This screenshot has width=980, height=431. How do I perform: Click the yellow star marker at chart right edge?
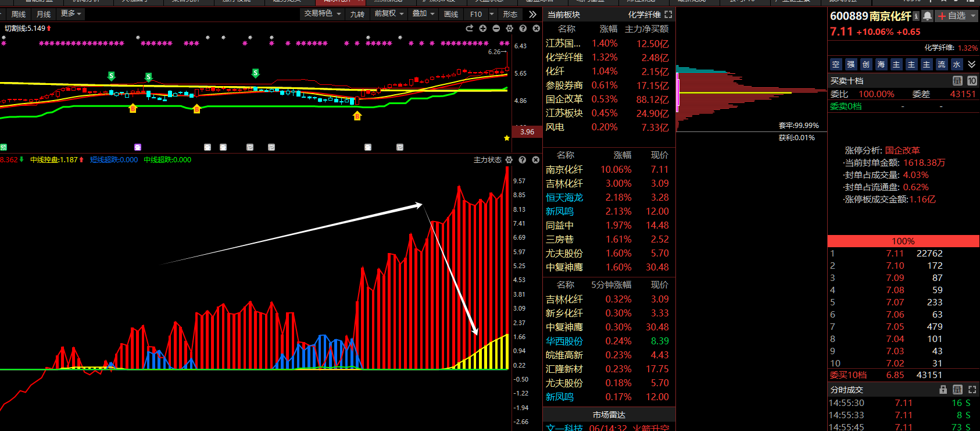pyautogui.click(x=507, y=138)
